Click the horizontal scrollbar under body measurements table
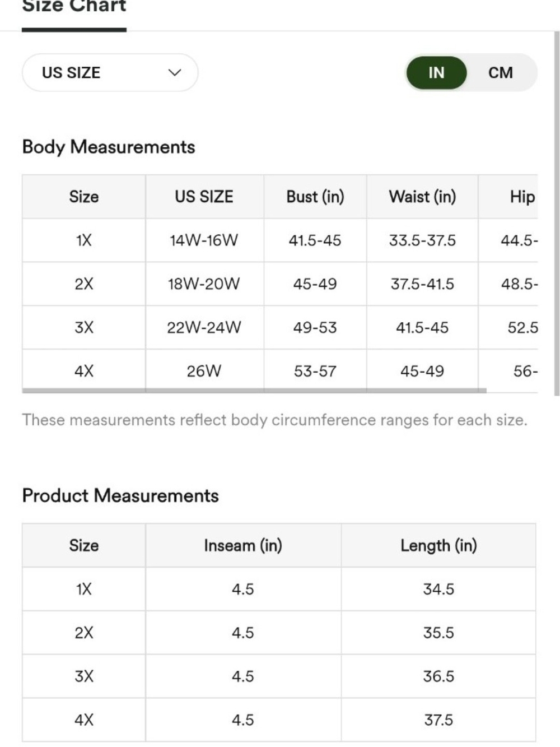Screen dimensions: 560x747 point(254,391)
